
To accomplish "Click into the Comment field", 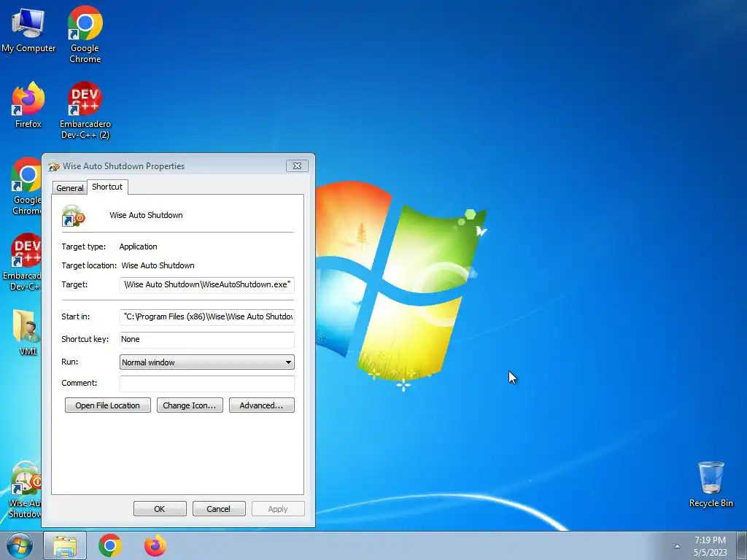I will pyautogui.click(x=206, y=384).
